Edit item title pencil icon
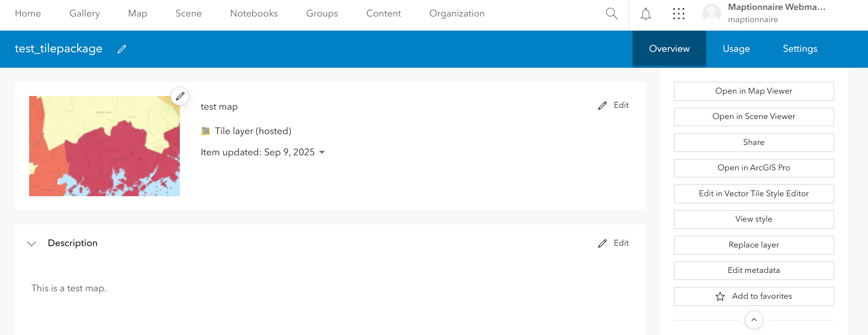Image resolution: width=868 pixels, height=335 pixels. click(122, 49)
